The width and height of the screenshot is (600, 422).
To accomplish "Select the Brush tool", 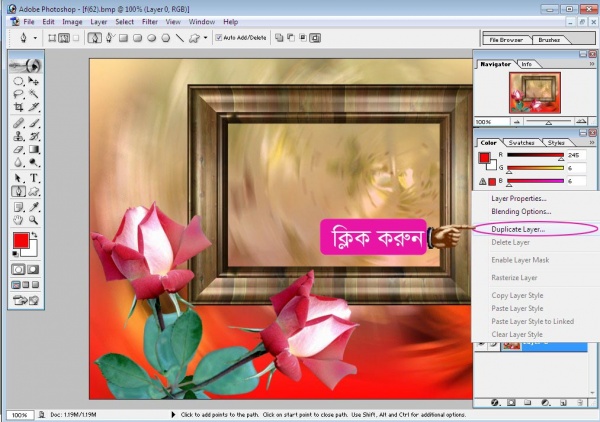I will point(34,123).
